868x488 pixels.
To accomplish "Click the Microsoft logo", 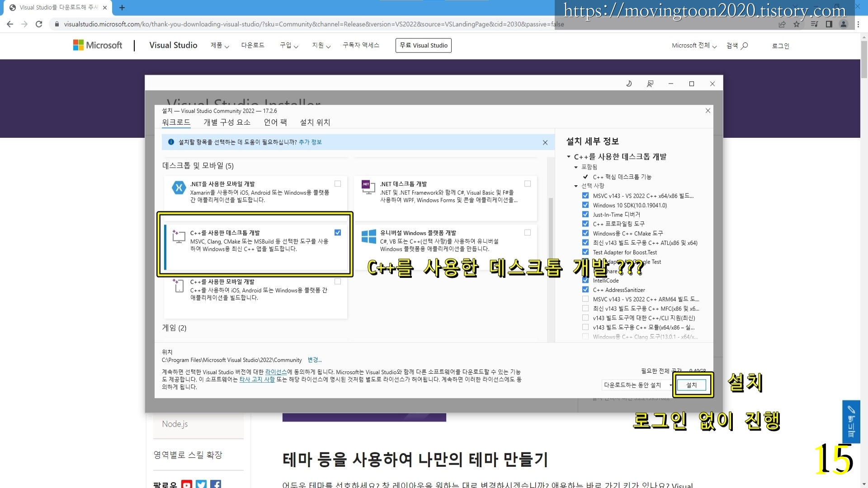I will pos(98,45).
